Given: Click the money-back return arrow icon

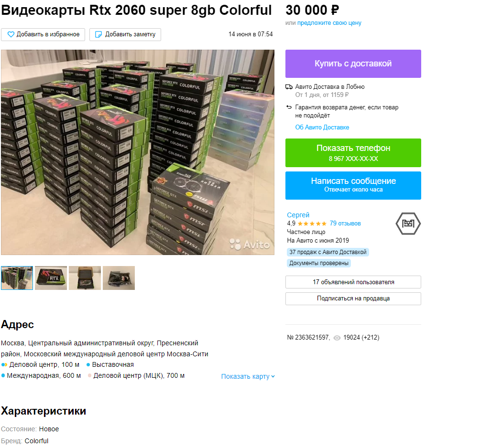Looking at the screenshot, I should (289, 107).
